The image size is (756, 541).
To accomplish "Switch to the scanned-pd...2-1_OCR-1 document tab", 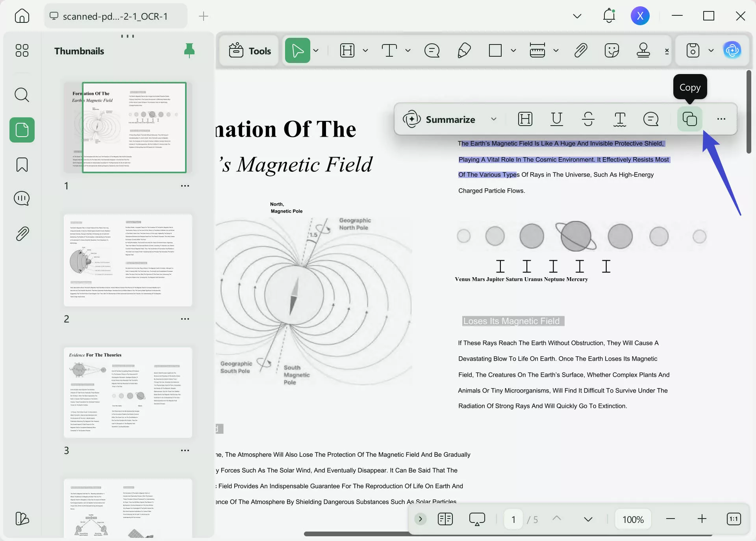I will click(115, 16).
